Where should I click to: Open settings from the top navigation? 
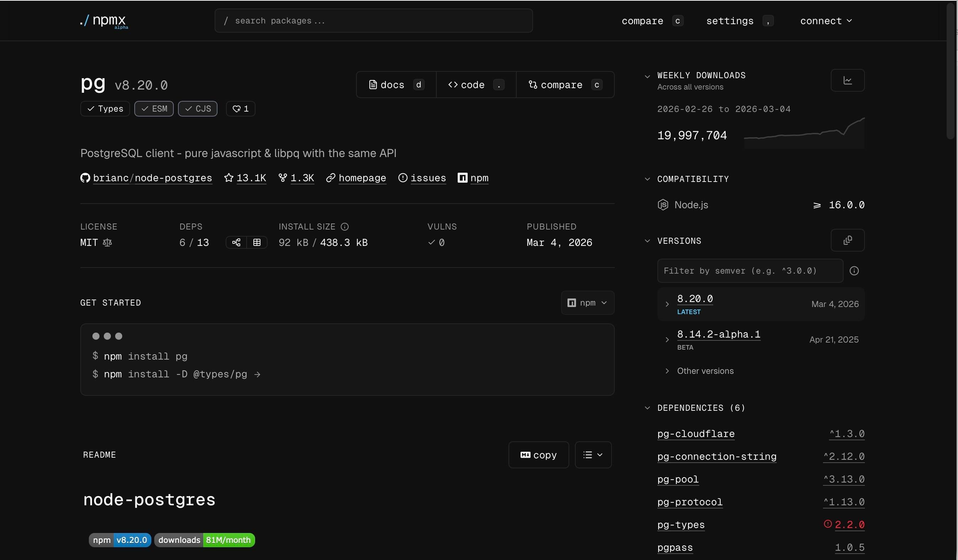[x=730, y=21]
